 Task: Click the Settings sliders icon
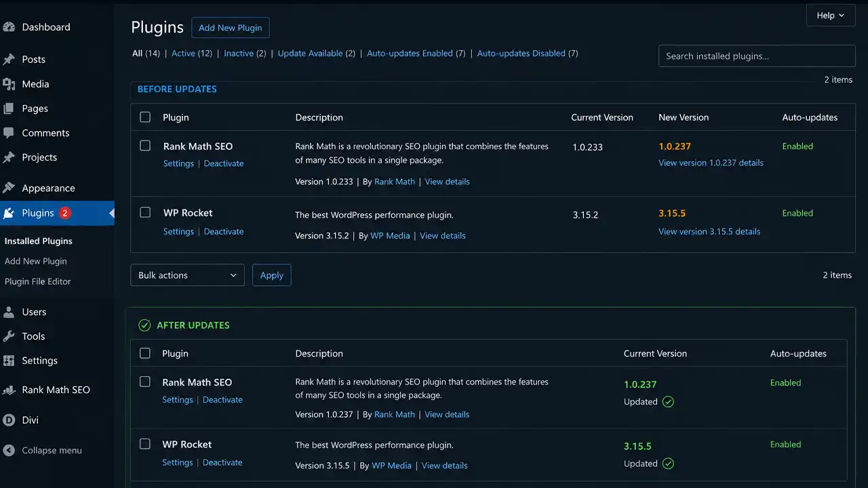click(x=9, y=361)
